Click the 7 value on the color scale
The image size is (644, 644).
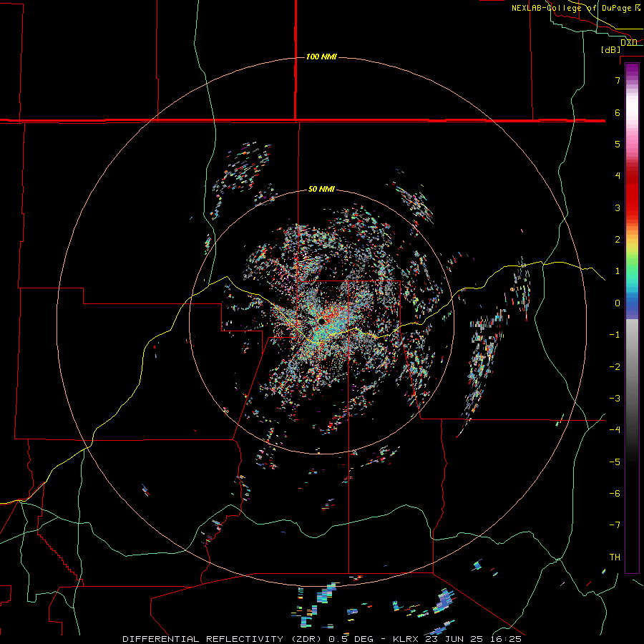coord(618,80)
